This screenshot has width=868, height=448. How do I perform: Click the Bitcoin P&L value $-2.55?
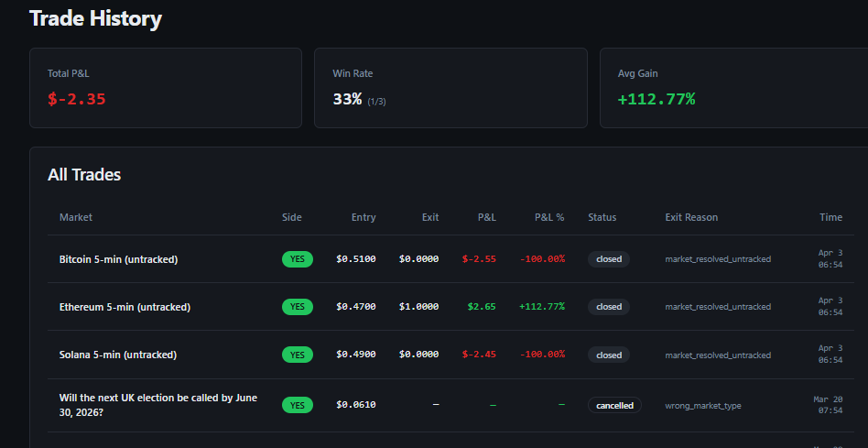pyautogui.click(x=480, y=259)
